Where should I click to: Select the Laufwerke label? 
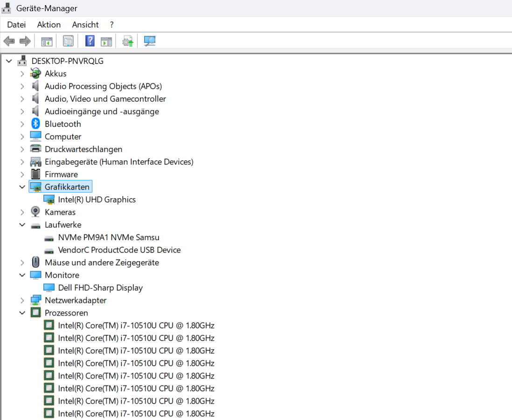point(63,225)
